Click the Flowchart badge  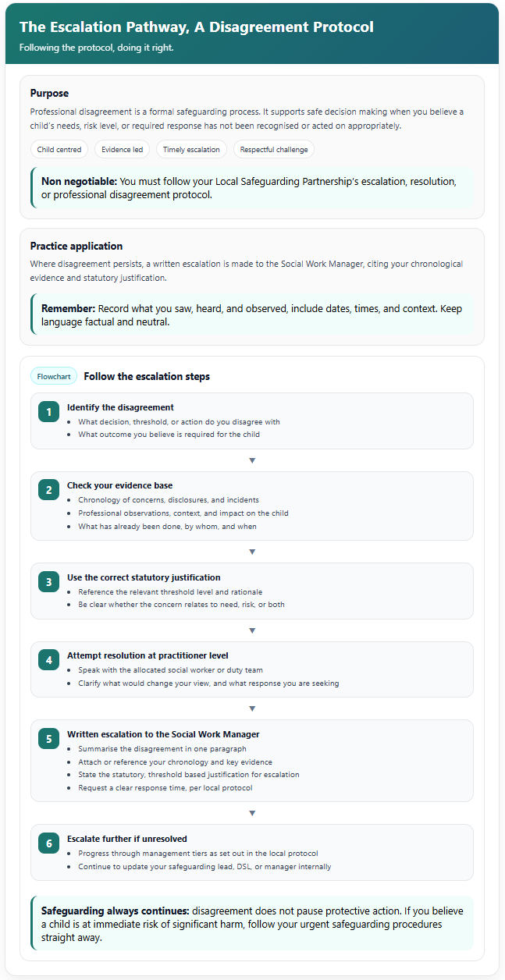54,376
